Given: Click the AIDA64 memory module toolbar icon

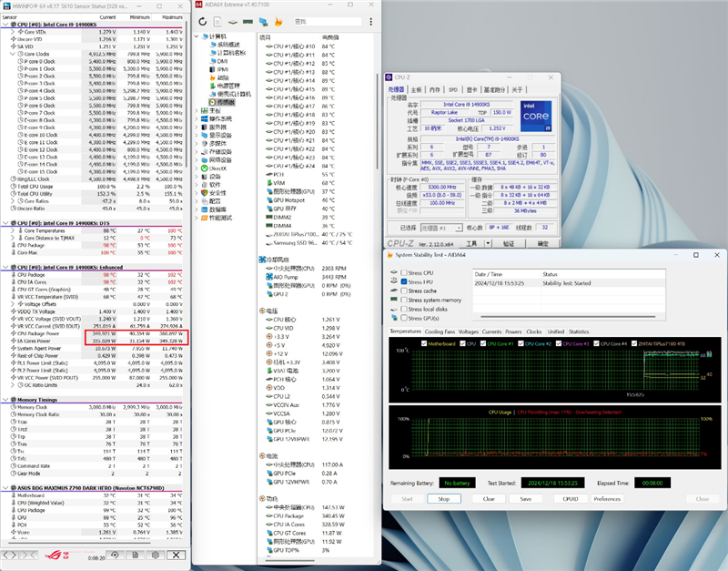Looking at the screenshot, I should click(248, 22).
